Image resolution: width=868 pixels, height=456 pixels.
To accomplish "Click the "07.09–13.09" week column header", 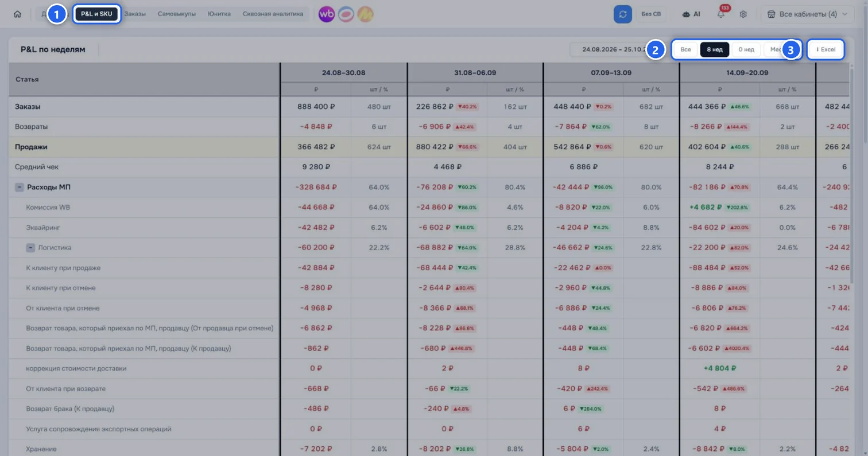I will [611, 73].
